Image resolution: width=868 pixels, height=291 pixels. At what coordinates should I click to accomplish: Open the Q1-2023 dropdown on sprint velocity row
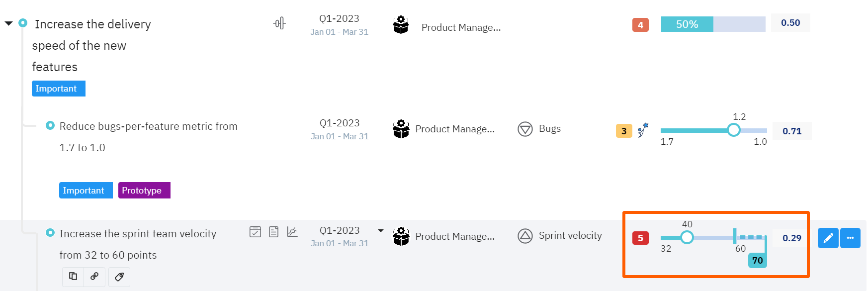pos(381,230)
